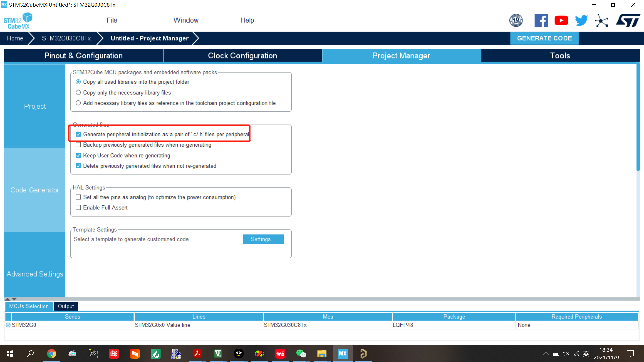Expand the bottom panel using the up arrow

pyautogui.click(x=8, y=299)
